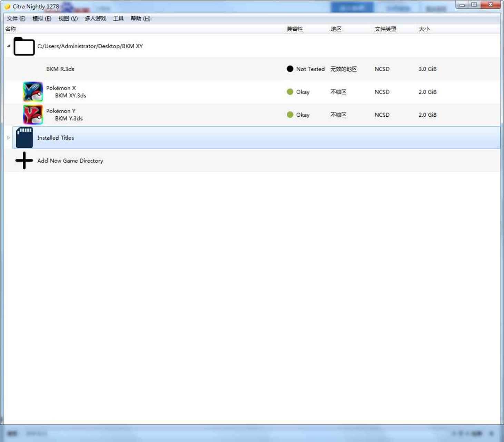
Task: Click 2.0 GiB size for Pokémon X
Action: (427, 92)
